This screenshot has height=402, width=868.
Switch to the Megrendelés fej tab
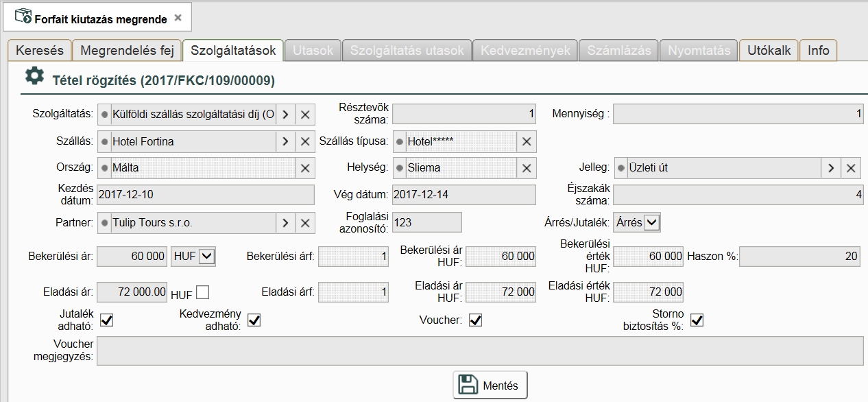click(128, 51)
